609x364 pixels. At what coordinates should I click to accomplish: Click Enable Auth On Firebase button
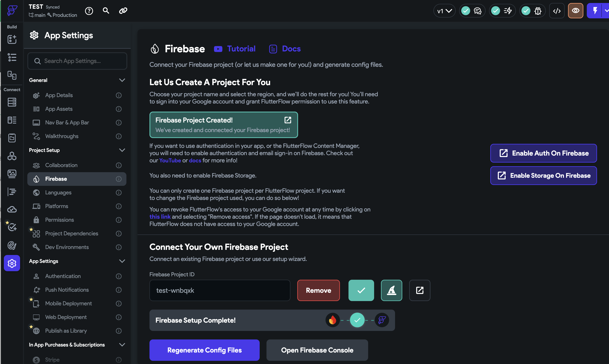point(543,153)
